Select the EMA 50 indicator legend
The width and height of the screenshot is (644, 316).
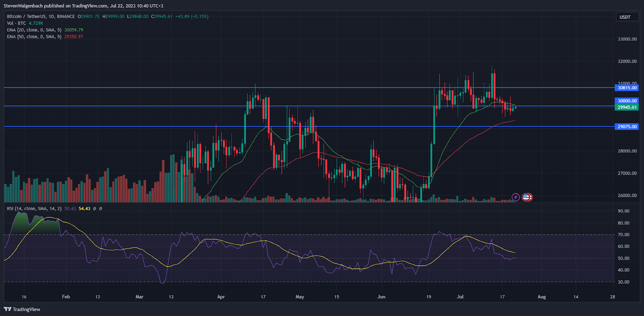pos(34,37)
